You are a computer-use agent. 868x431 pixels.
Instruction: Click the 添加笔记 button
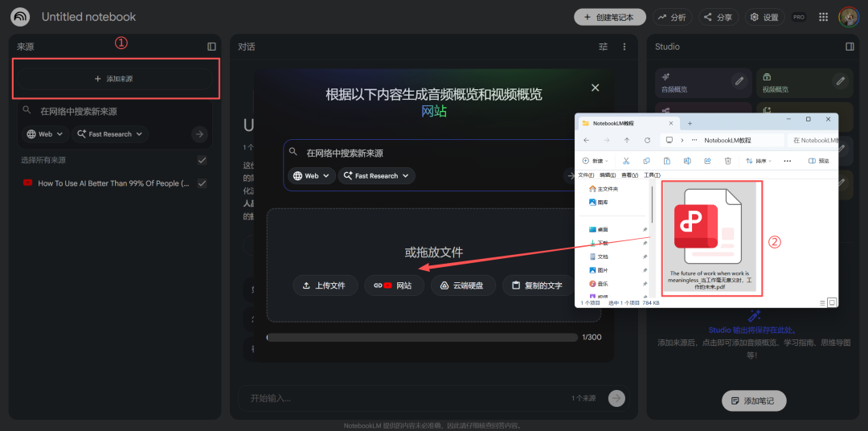pyautogui.click(x=754, y=400)
